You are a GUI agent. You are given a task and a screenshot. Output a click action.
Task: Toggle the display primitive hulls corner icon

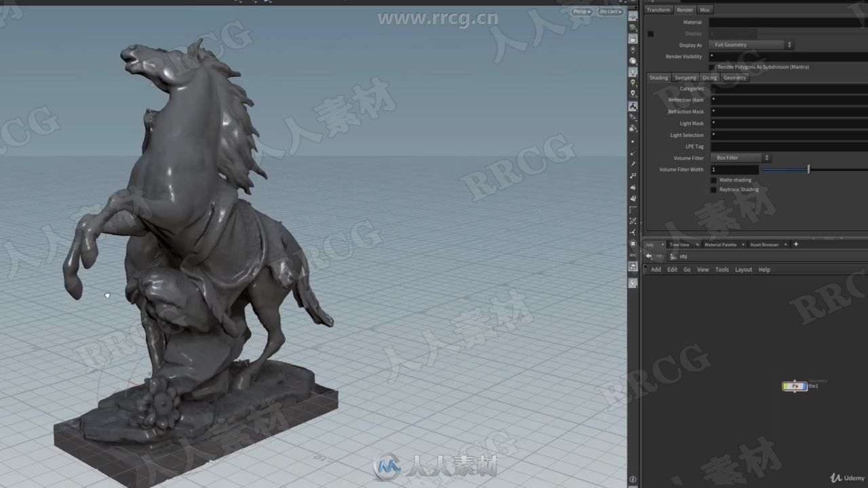point(633,210)
